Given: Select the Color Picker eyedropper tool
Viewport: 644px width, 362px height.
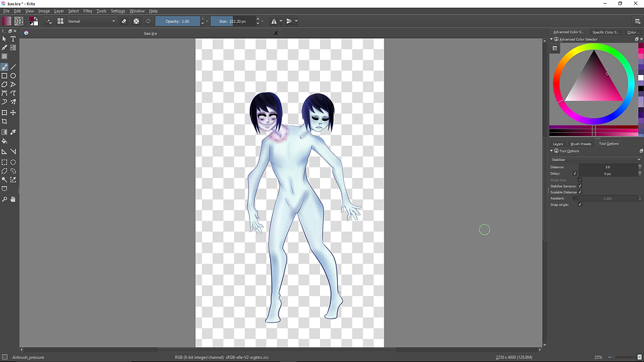Looking at the screenshot, I should (x=13, y=132).
